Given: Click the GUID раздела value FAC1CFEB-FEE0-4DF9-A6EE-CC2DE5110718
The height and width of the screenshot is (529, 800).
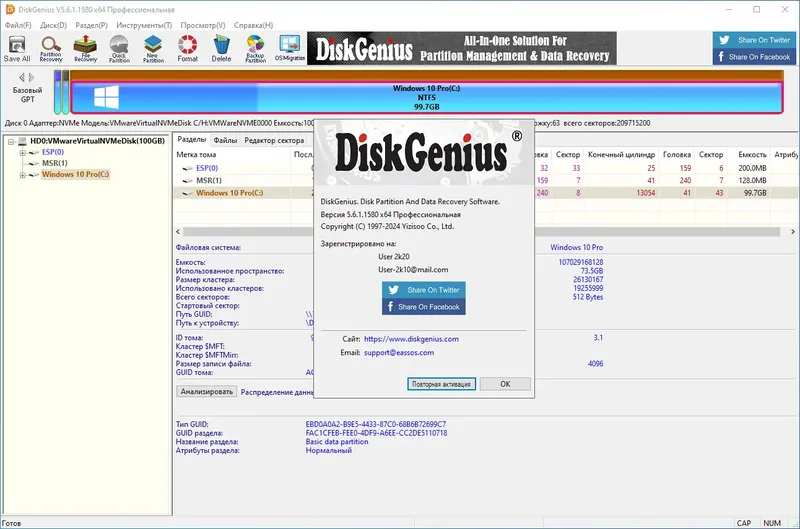Looking at the screenshot, I should click(x=376, y=433).
